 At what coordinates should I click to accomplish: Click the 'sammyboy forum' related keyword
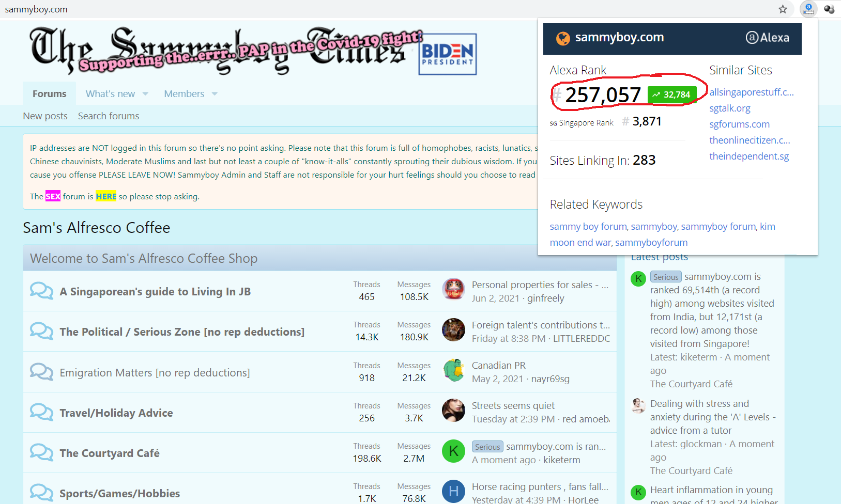718,226
